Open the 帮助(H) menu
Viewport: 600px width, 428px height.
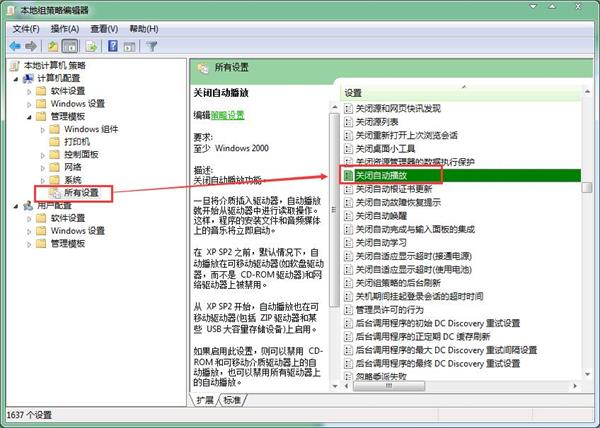(143, 29)
